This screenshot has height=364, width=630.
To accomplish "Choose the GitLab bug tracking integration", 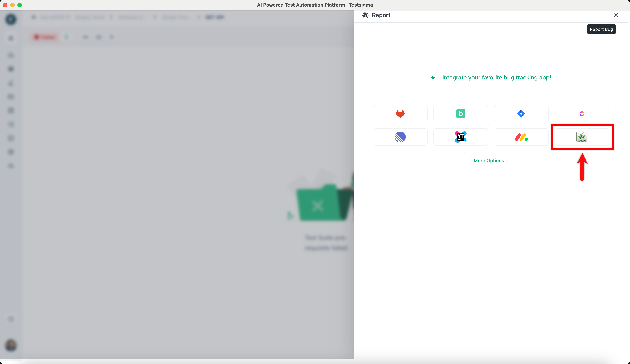I will (400, 114).
